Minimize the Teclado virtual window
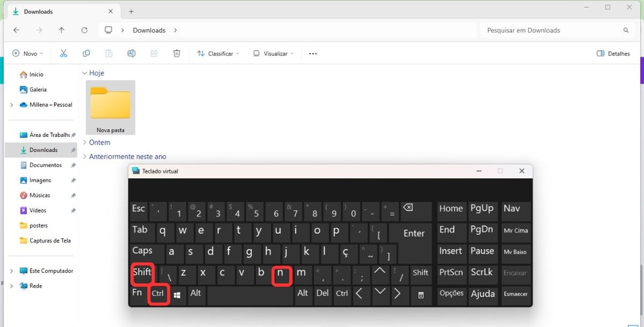 [479, 171]
